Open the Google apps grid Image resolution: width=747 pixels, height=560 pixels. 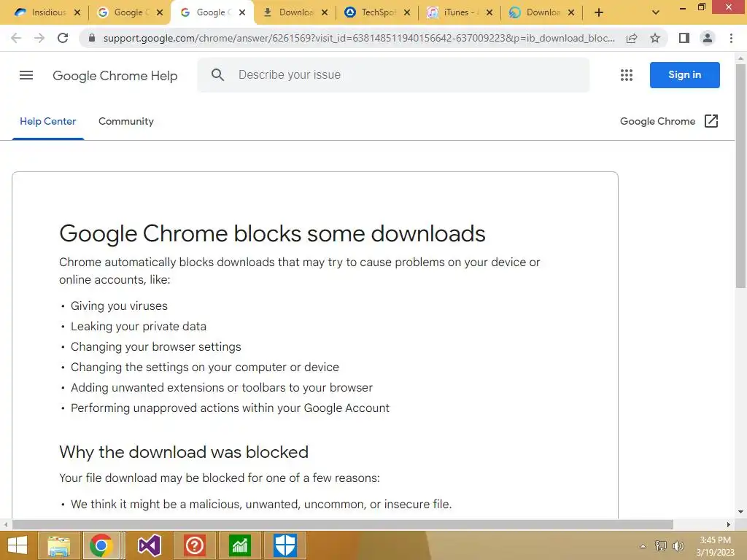[x=627, y=75]
